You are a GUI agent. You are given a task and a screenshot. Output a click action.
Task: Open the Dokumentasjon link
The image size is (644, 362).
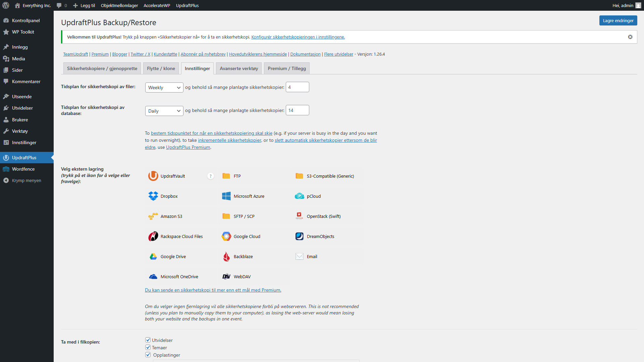[305, 54]
